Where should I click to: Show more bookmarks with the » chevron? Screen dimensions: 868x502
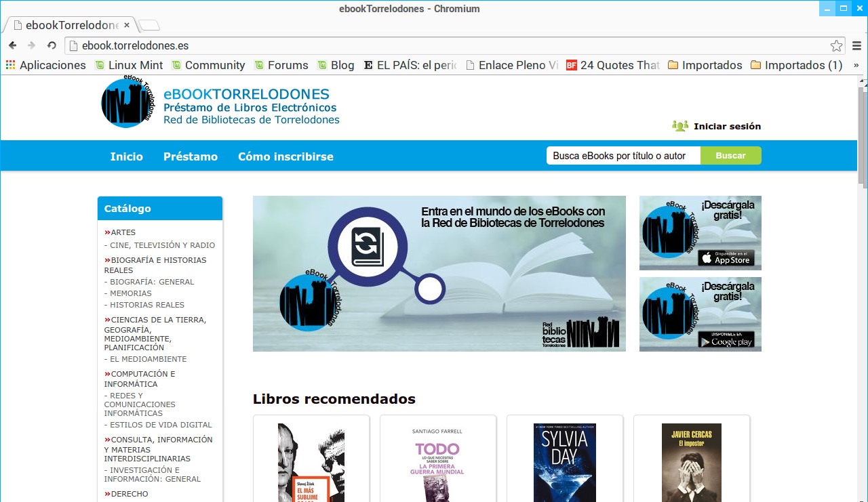tap(856, 65)
